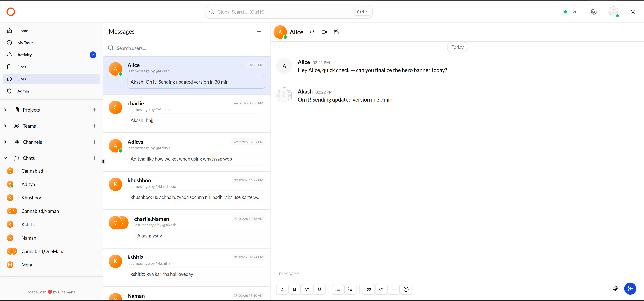This screenshot has width=644, height=301.
Task: Expand the Channels section in the sidebar
Action: [x=6, y=142]
